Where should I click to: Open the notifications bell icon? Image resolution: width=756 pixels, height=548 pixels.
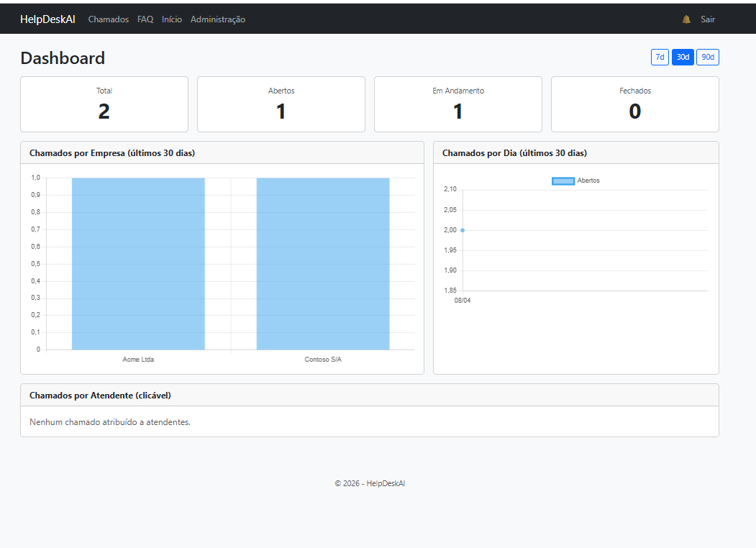[x=686, y=19]
